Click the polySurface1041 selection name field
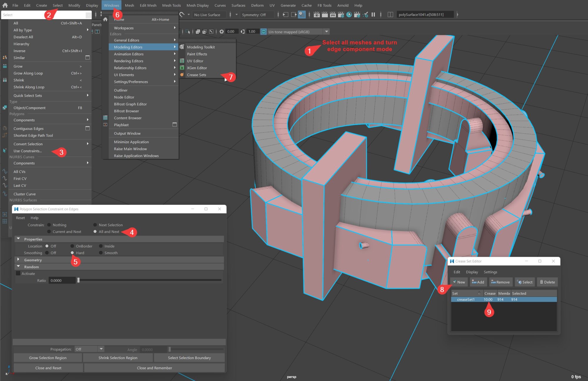This screenshot has height=381, width=588. pyautogui.click(x=424, y=14)
